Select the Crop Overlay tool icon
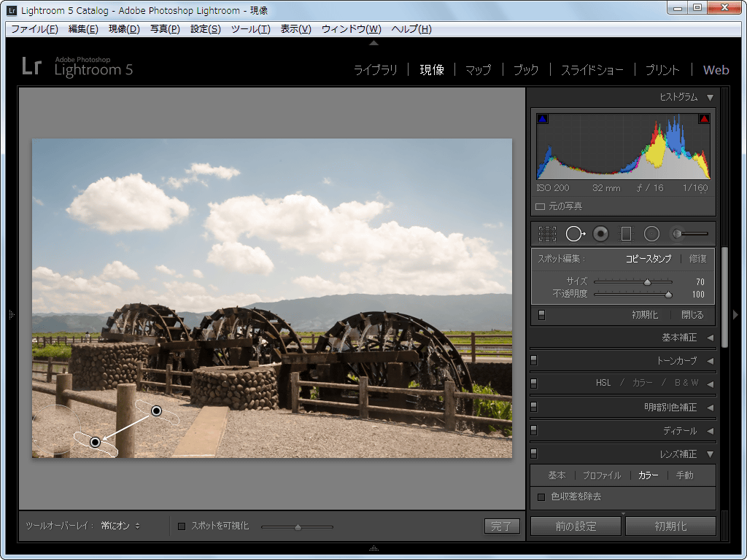Screen dimensions: 747x560 pyautogui.click(x=547, y=234)
